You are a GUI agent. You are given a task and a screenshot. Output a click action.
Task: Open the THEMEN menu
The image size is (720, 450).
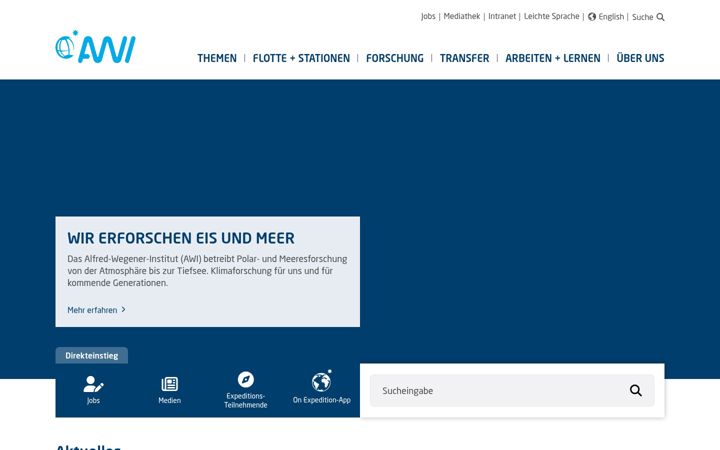[217, 58]
